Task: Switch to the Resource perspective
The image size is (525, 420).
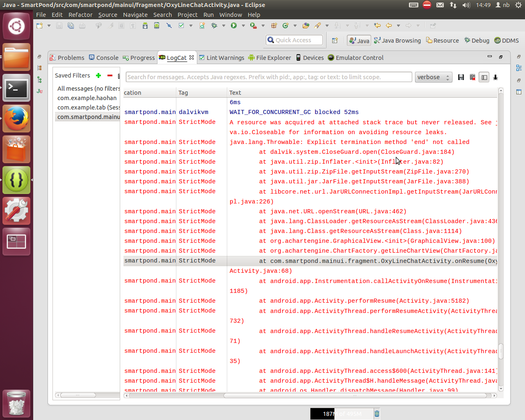Action: pos(443,41)
